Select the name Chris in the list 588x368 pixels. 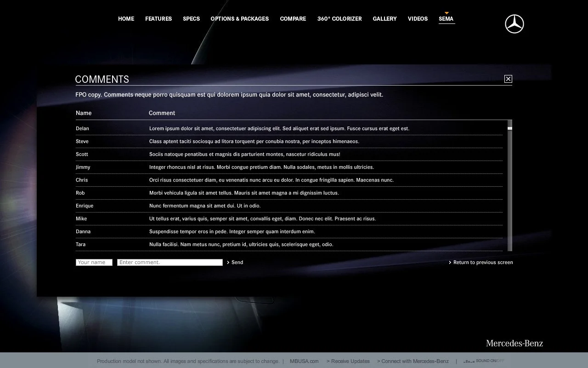click(x=82, y=180)
